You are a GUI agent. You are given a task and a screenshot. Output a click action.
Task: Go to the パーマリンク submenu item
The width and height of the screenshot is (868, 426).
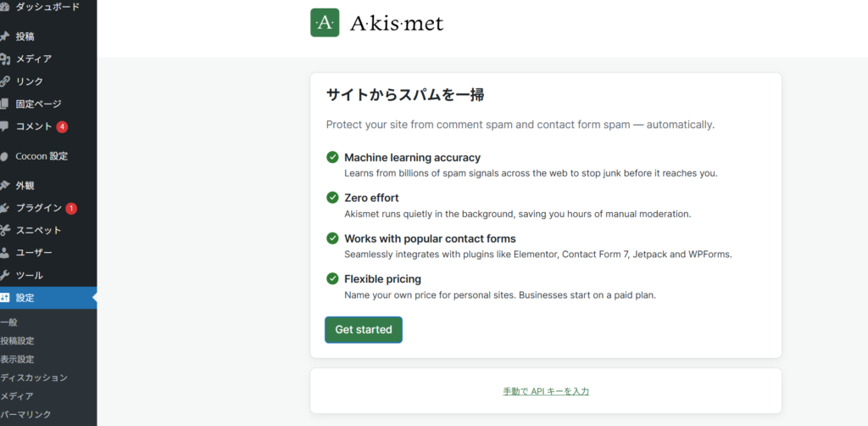[25, 414]
